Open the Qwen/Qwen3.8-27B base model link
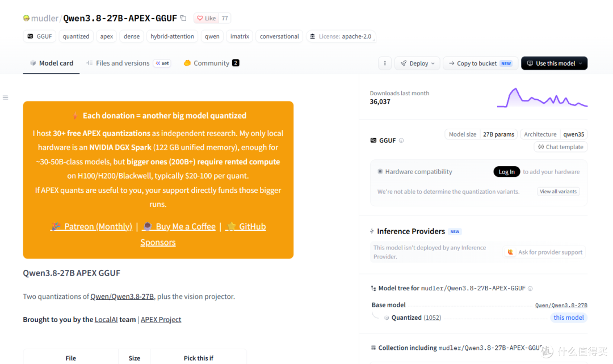This screenshot has height=364, width=613. (x=561, y=306)
